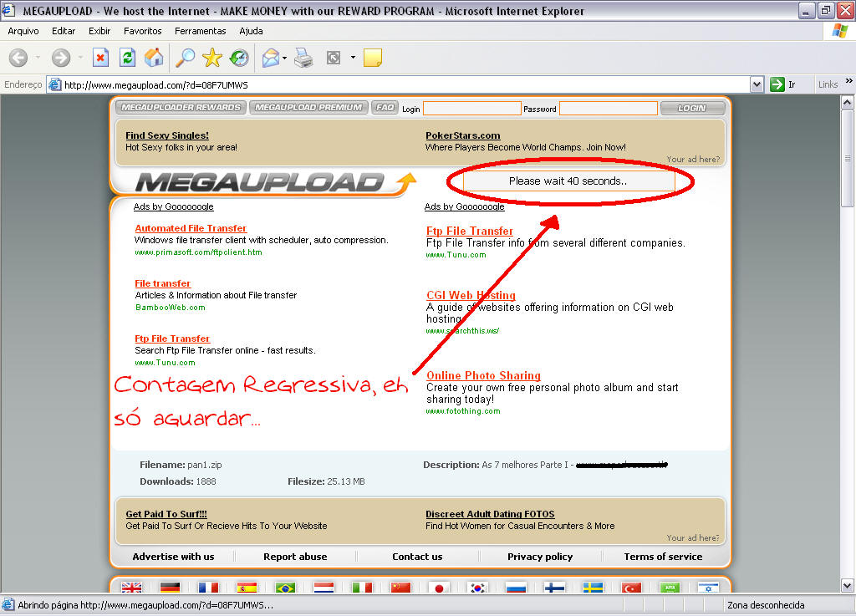Select the Saudi Arabian flag language
This screenshot has width=856, height=616.
tap(670, 588)
